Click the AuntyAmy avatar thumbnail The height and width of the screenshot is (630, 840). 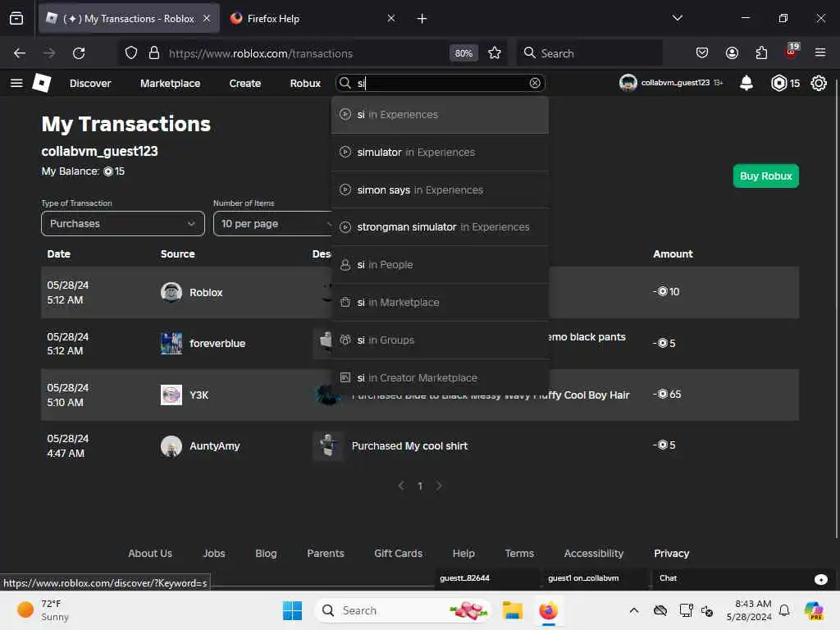[x=171, y=445]
